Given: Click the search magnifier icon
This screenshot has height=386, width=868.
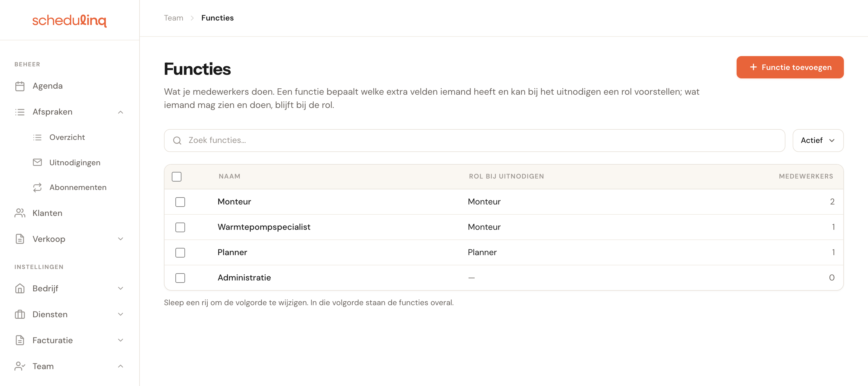Looking at the screenshot, I should tap(177, 141).
